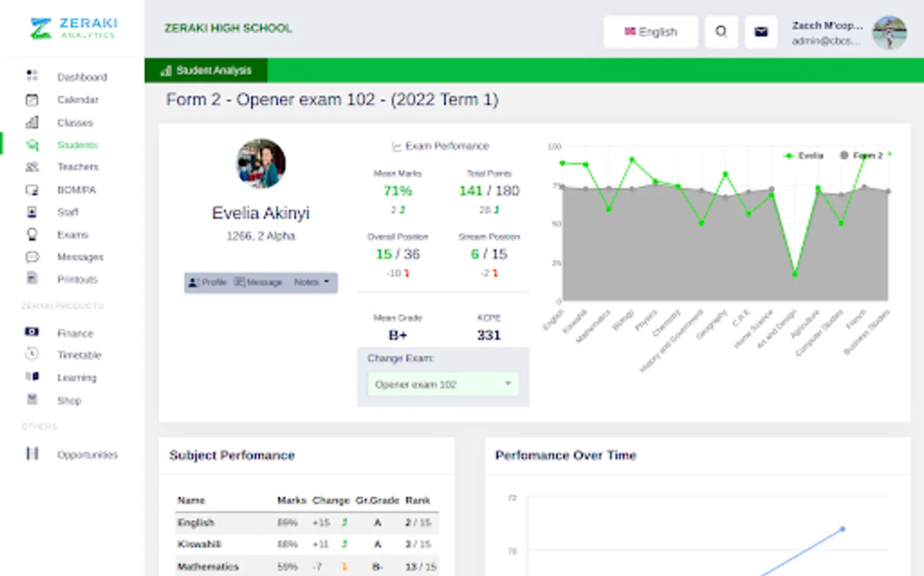Click the Teachers people icon
Screen dimensions: 924x576
click(x=32, y=166)
